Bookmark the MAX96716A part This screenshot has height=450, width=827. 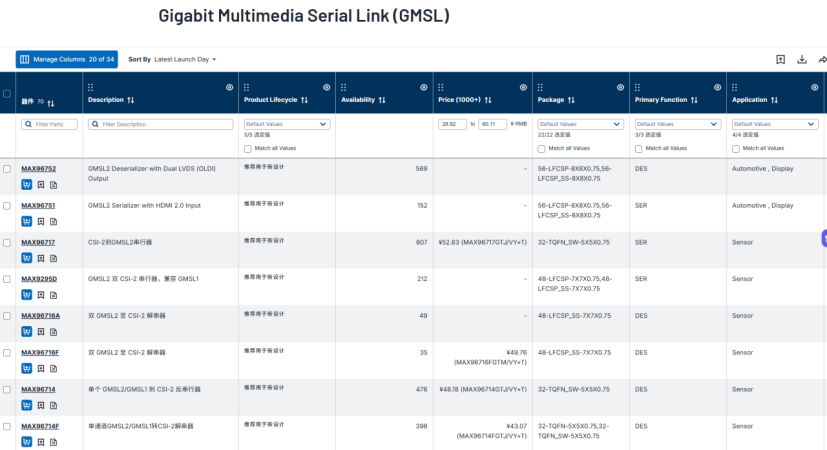pos(41,332)
